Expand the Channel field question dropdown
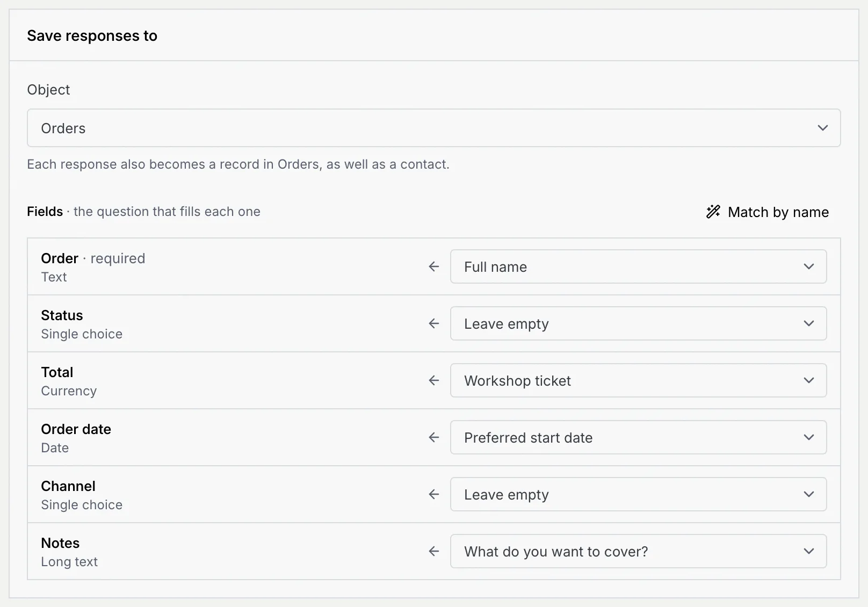This screenshot has width=868, height=607. pyautogui.click(x=638, y=494)
